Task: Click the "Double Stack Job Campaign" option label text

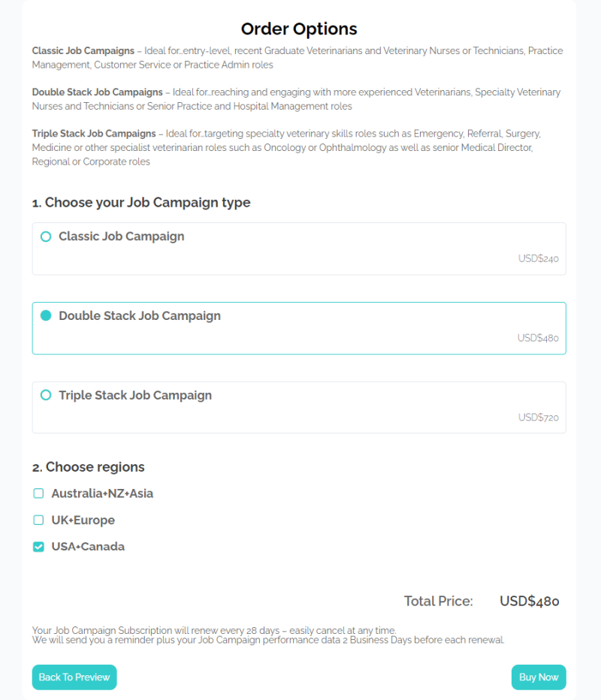Action: coord(140,316)
